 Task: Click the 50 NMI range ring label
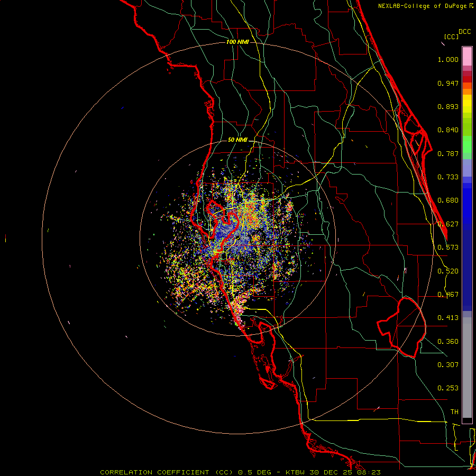[237, 140]
